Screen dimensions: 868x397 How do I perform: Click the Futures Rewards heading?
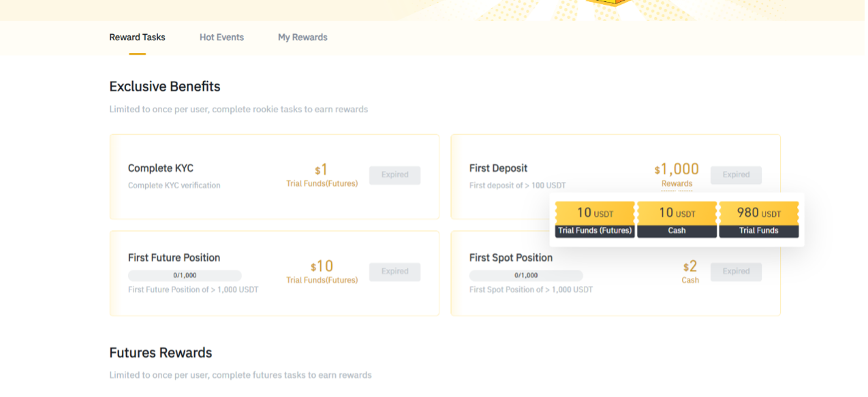[161, 353]
